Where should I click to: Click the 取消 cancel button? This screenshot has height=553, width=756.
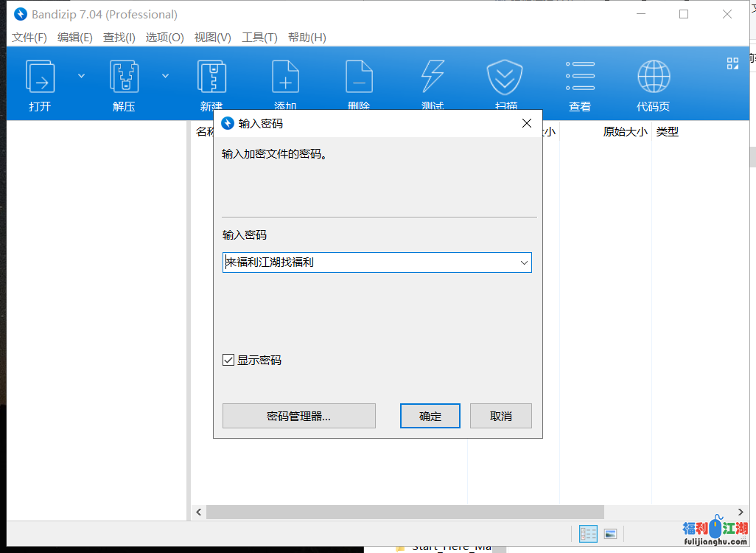pyautogui.click(x=501, y=415)
